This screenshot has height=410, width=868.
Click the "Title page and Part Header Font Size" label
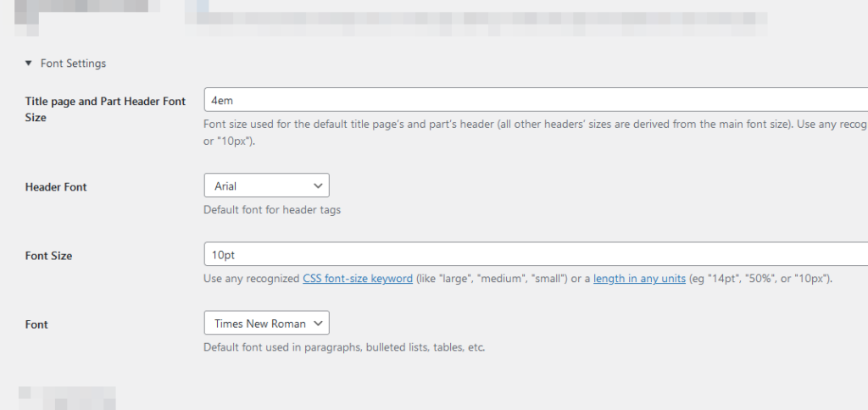coord(105,109)
